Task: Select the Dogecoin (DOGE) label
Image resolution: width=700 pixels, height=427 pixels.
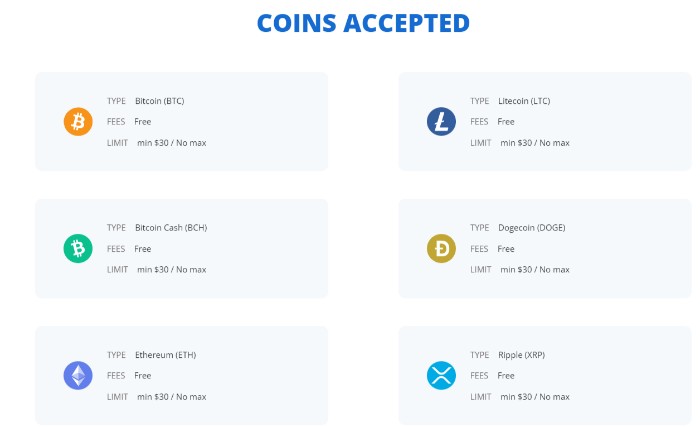Action: pos(531,228)
